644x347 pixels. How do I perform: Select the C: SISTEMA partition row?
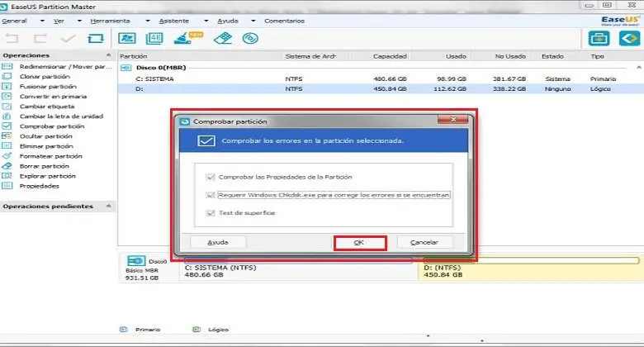pos(381,78)
